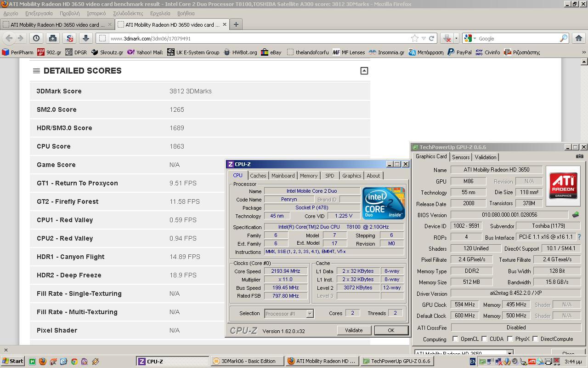Collapse the Detailed Scores section icon

[364, 70]
